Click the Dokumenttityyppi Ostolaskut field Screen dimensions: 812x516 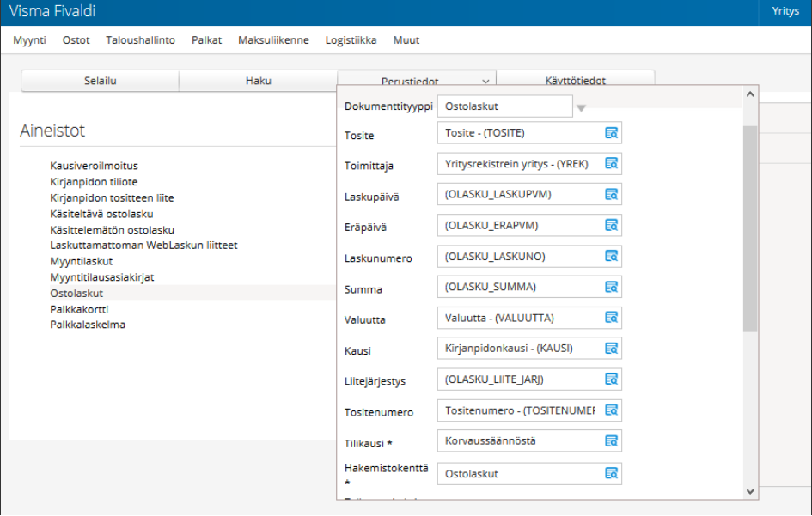pos(505,106)
